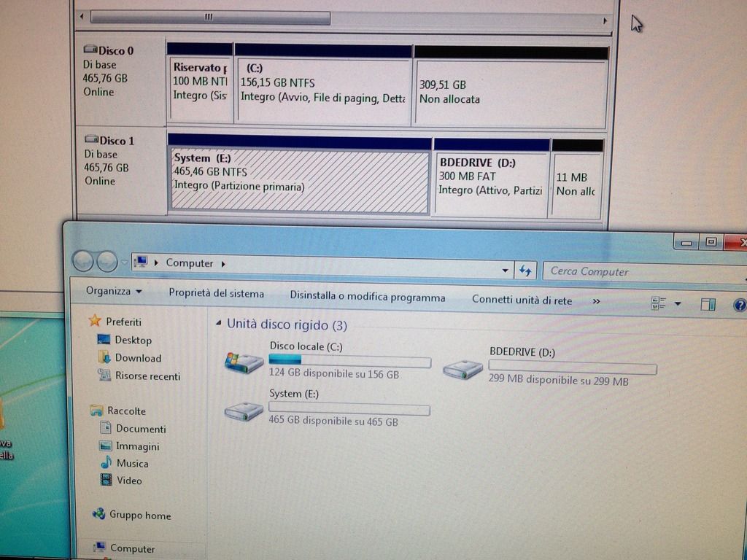This screenshot has height=560, width=747.
Task: Click the Back navigation arrow button
Action: click(x=83, y=261)
